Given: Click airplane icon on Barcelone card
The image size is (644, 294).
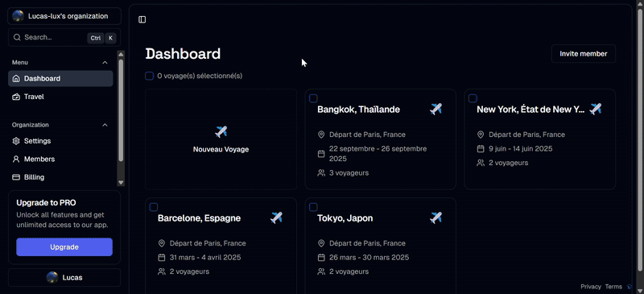Looking at the screenshot, I should point(276,218).
